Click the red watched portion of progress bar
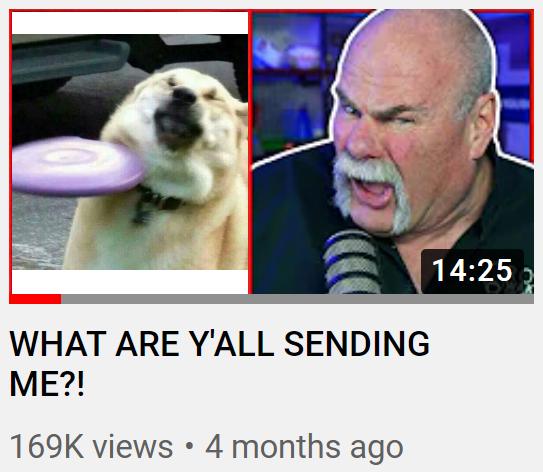This screenshot has width=543, height=472. (x=35, y=299)
